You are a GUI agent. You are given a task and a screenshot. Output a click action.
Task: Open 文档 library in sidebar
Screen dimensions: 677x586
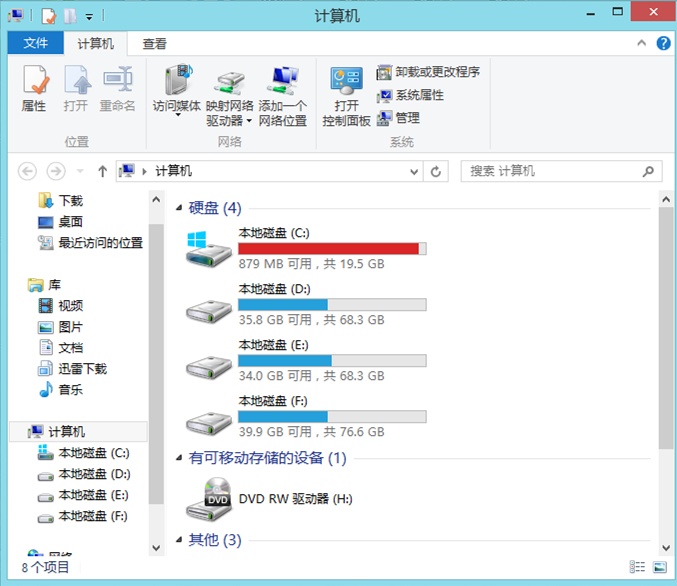[60, 348]
